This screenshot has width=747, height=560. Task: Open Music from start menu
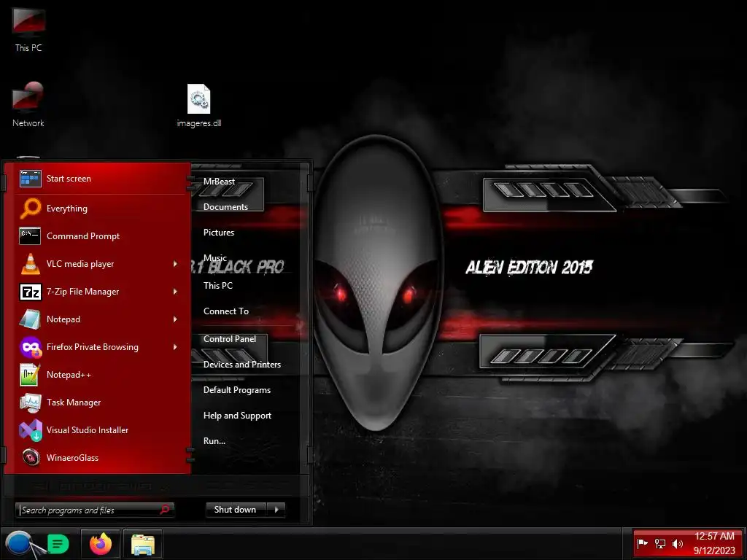[215, 258]
